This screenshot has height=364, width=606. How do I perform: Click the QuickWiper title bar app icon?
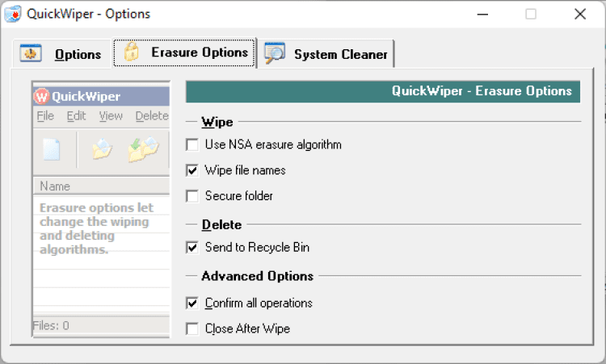click(12, 14)
